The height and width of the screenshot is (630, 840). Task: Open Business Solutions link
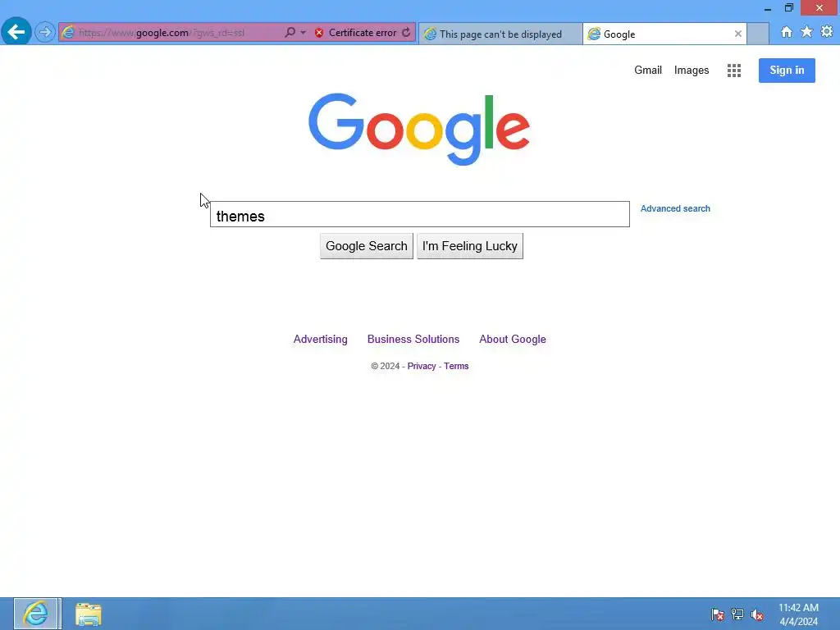click(413, 339)
